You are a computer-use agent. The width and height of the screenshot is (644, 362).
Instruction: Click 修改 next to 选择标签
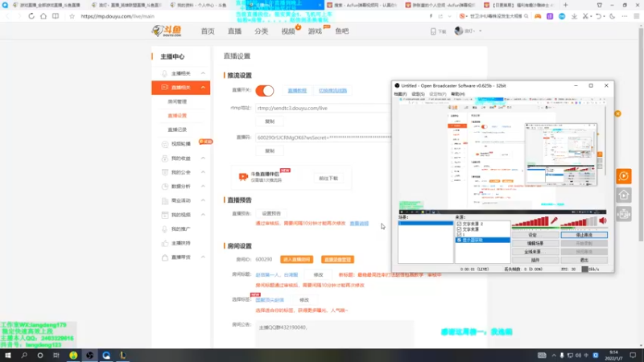304,300
